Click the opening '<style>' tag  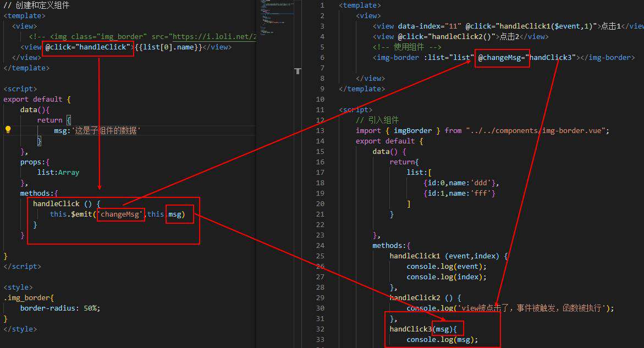point(18,288)
